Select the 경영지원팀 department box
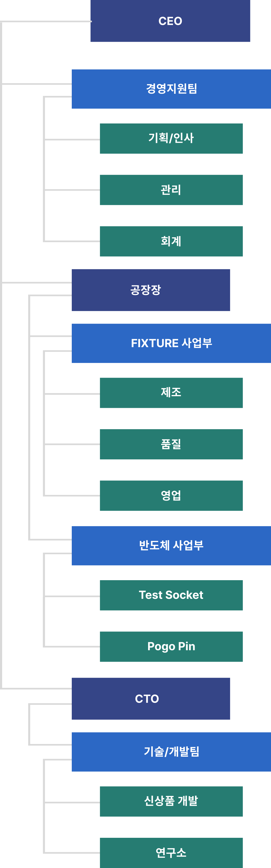The image size is (271, 868). (171, 89)
